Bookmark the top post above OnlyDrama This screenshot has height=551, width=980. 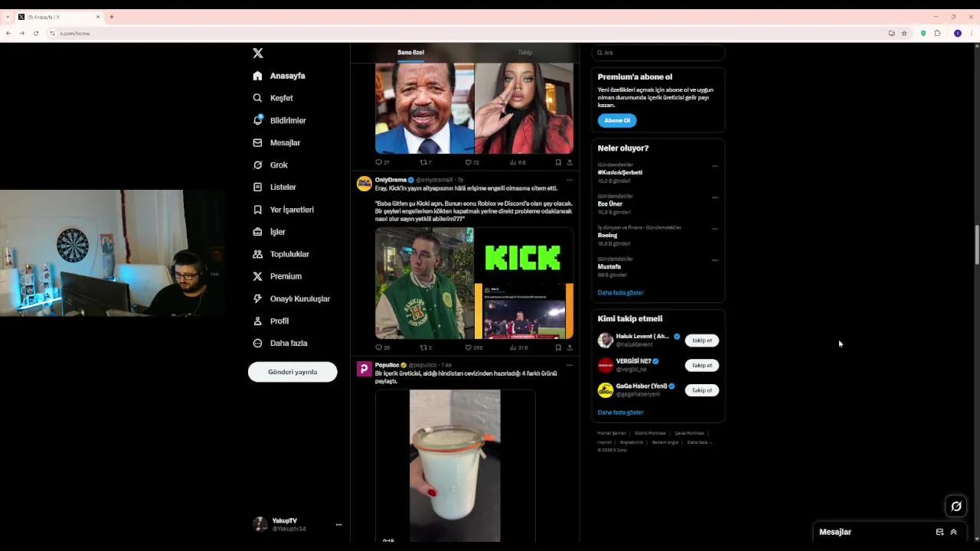coord(558,162)
